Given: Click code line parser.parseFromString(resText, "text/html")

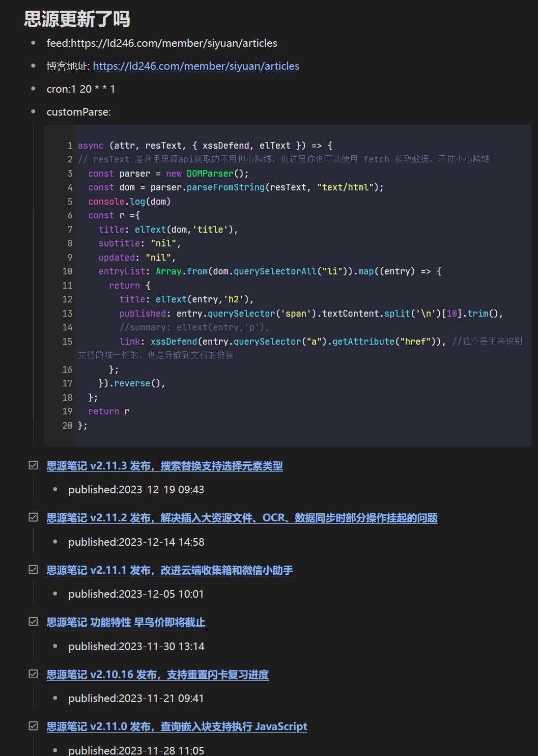Looking at the screenshot, I should 236,187.
